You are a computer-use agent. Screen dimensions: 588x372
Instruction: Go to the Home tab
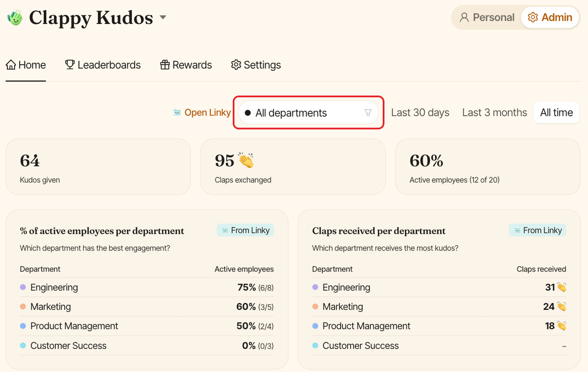coord(26,65)
